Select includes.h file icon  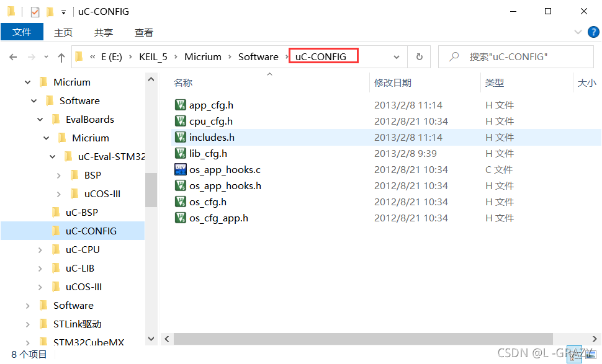point(181,137)
